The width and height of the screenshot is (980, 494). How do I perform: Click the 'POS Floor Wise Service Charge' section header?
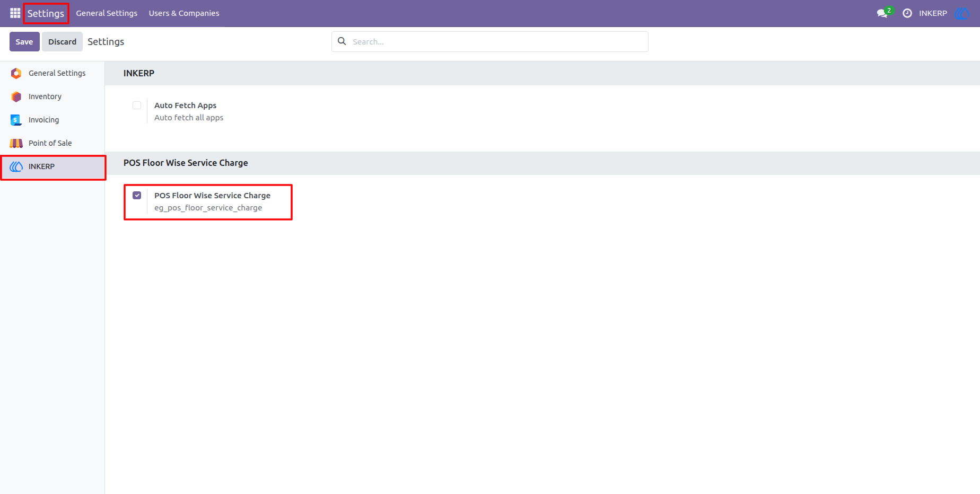pyautogui.click(x=186, y=163)
